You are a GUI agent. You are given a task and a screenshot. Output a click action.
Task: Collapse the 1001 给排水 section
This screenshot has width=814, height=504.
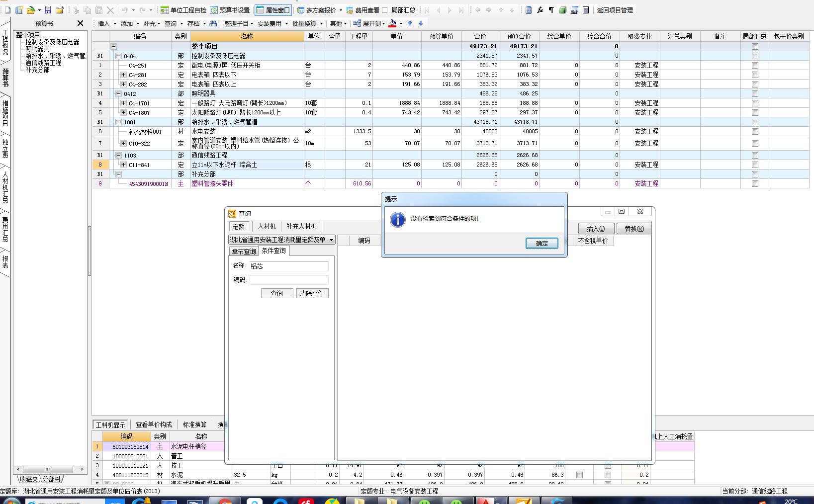118,122
